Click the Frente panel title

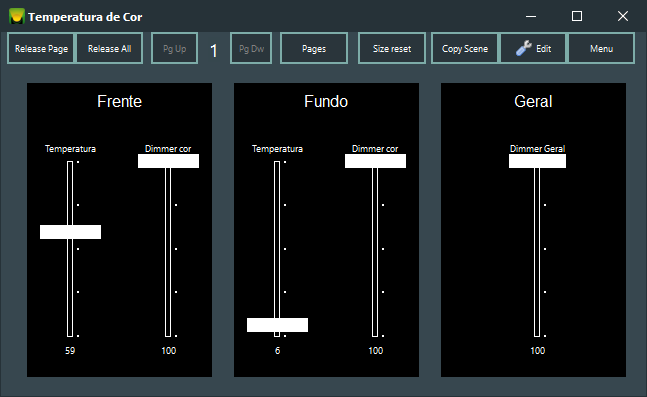click(x=119, y=102)
